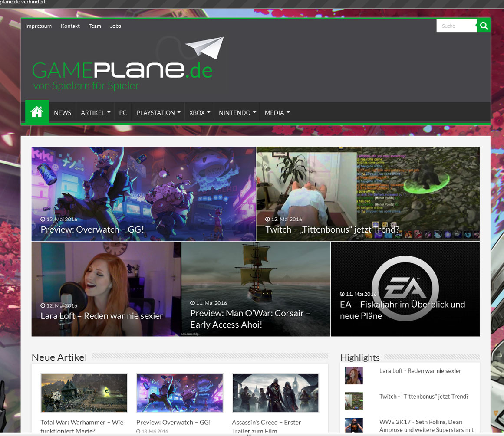The height and width of the screenshot is (436, 504).
Task: Click inside the Suche search field
Action: pos(456,26)
